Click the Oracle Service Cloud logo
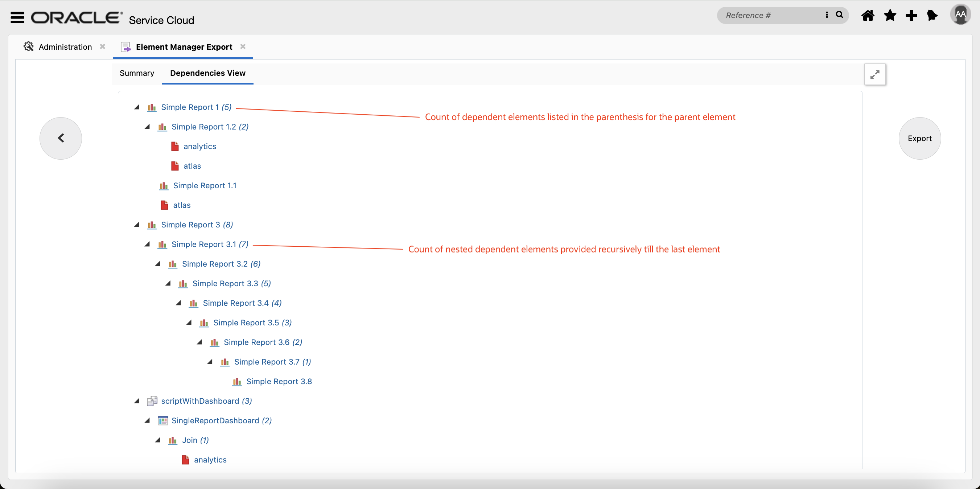The image size is (980, 489). tap(112, 18)
